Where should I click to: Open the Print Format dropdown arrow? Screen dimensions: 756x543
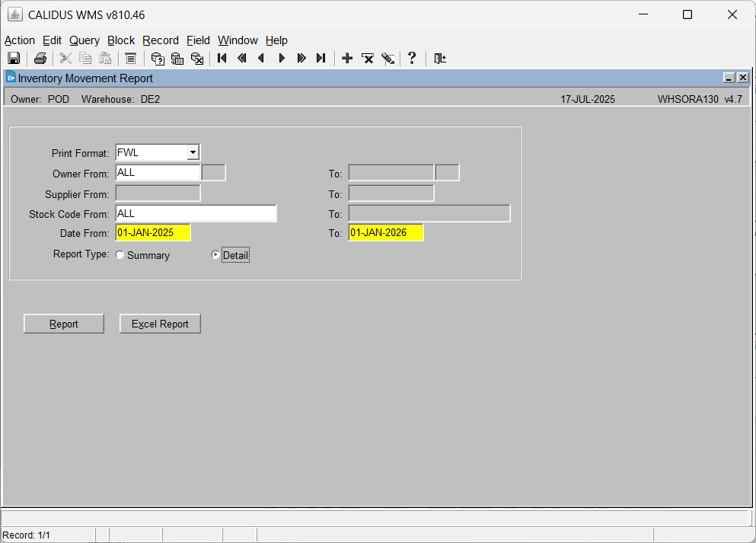(193, 152)
